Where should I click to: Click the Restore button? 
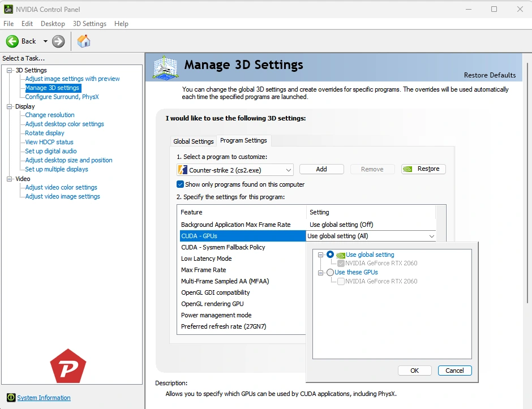tap(423, 169)
